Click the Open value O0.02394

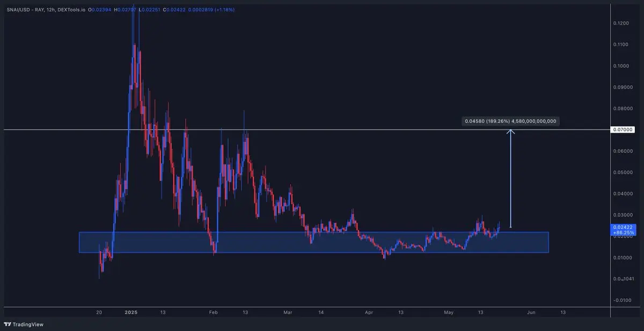coord(100,10)
